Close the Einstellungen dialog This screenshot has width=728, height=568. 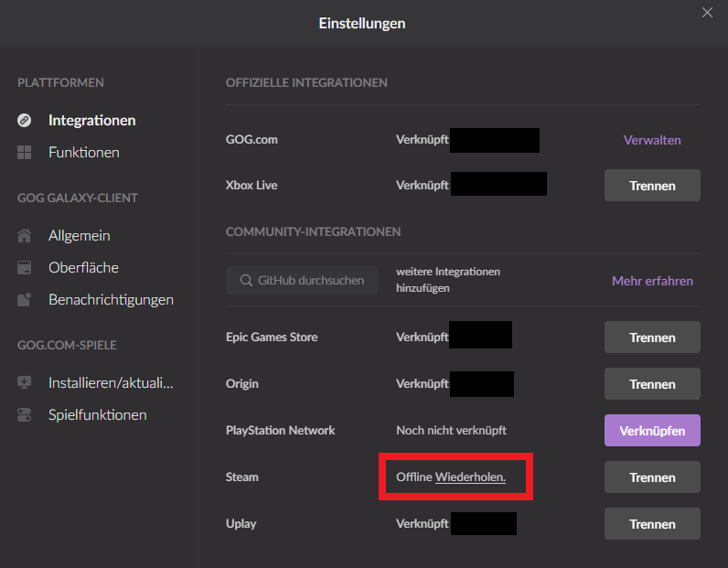[707, 13]
